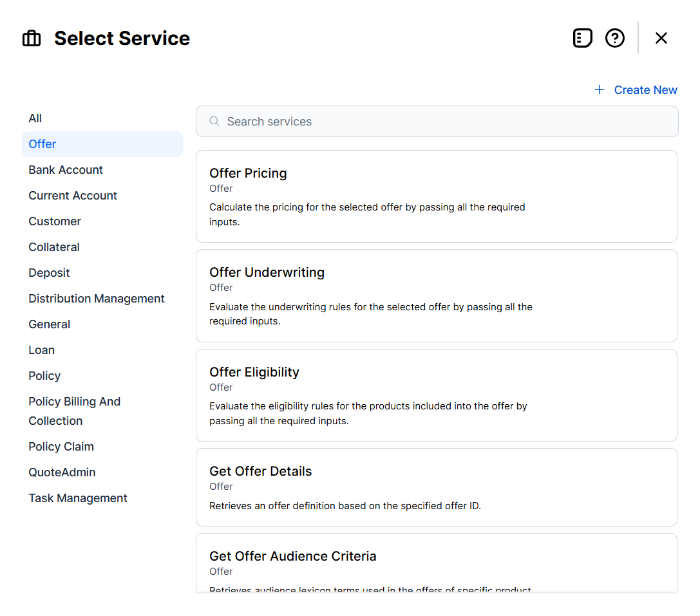
Task: Open the Task Management category
Action: tap(78, 498)
